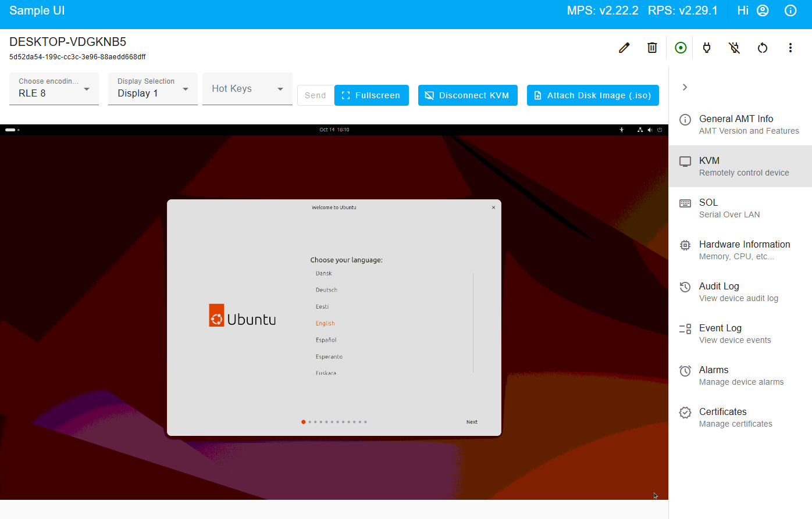Reset the device with the circular arrow icon
812x519 pixels.
[762, 48]
